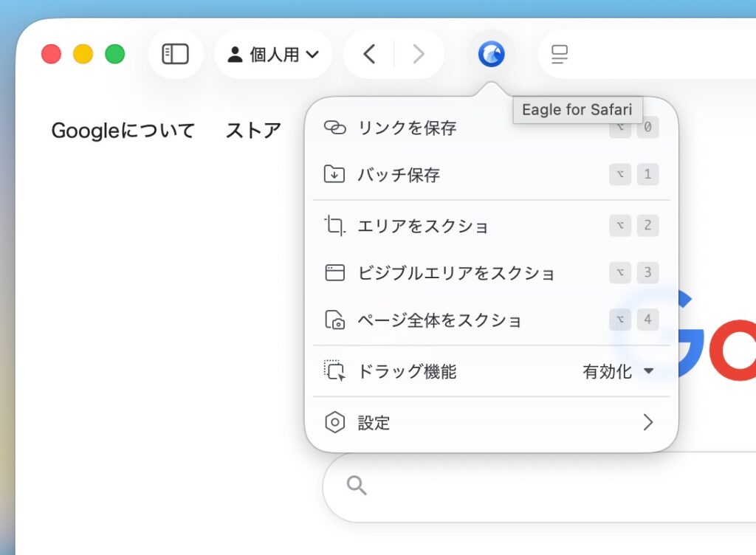Click the Eagle for Safari extension icon
Screen dimensions: 756x555
(491, 54)
